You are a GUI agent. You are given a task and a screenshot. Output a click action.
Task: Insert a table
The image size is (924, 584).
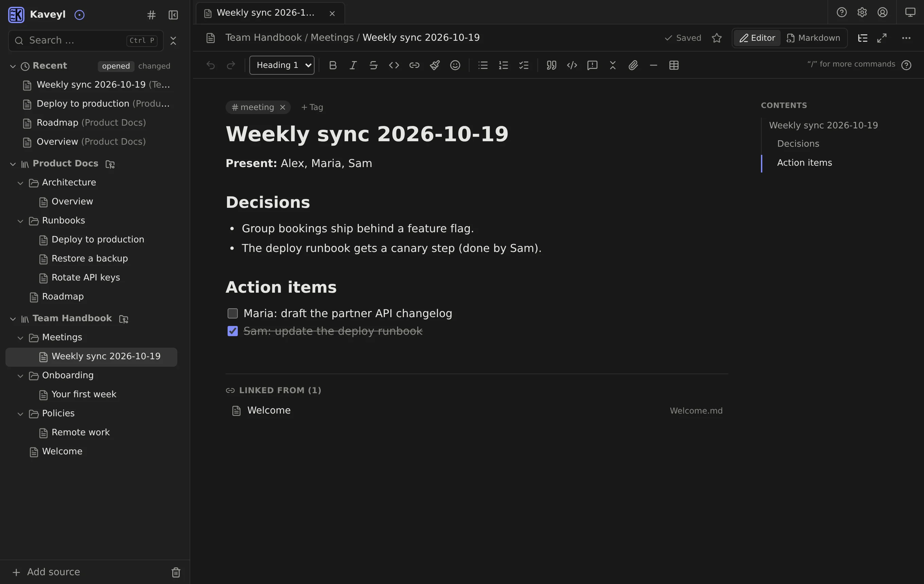[674, 65]
